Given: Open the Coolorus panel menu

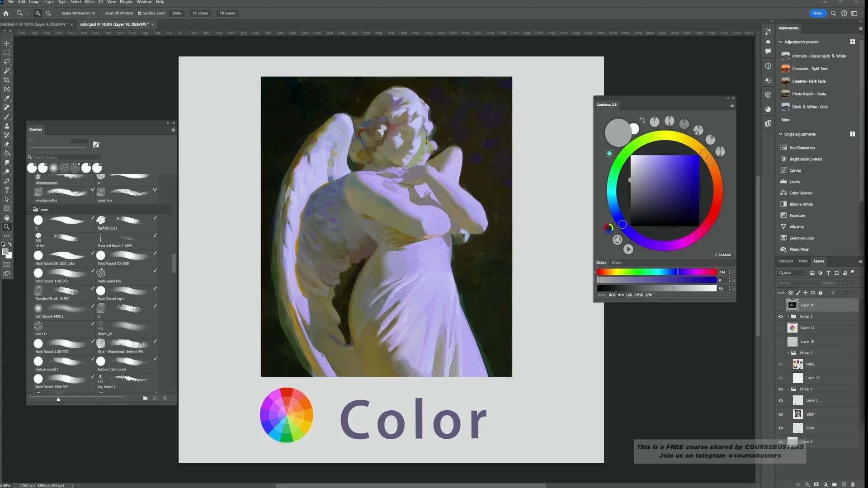Looking at the screenshot, I should (732, 105).
